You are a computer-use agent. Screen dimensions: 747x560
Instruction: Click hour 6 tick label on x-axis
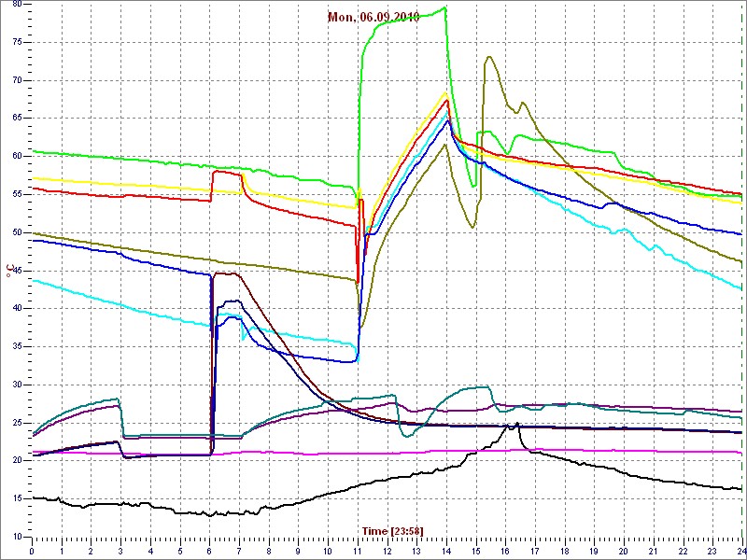tap(209, 551)
